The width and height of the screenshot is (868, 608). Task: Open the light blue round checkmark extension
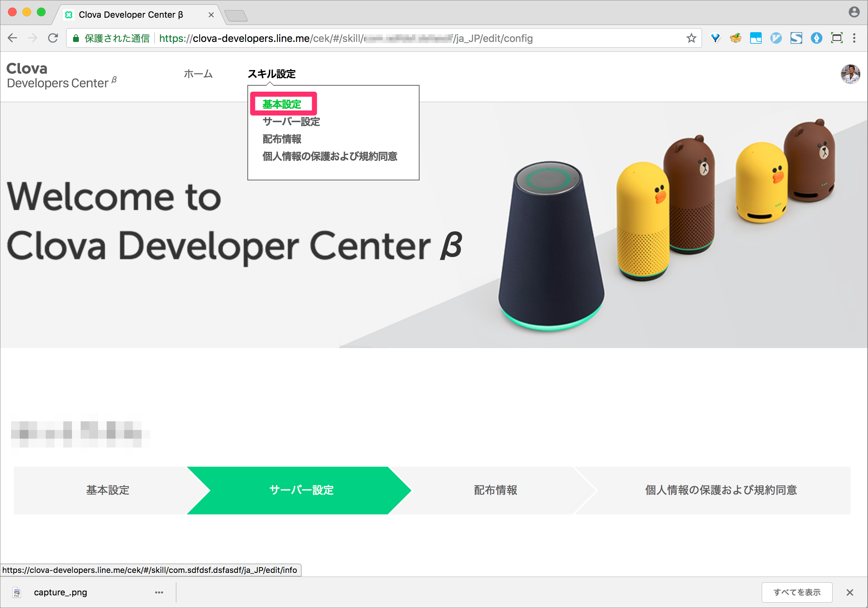click(x=776, y=38)
